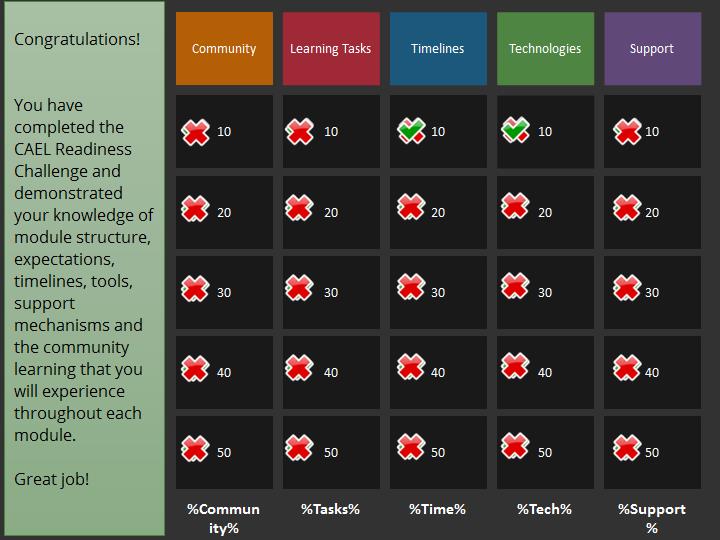Click the red X on Support 30
The width and height of the screenshot is (720, 540).
[627, 288]
